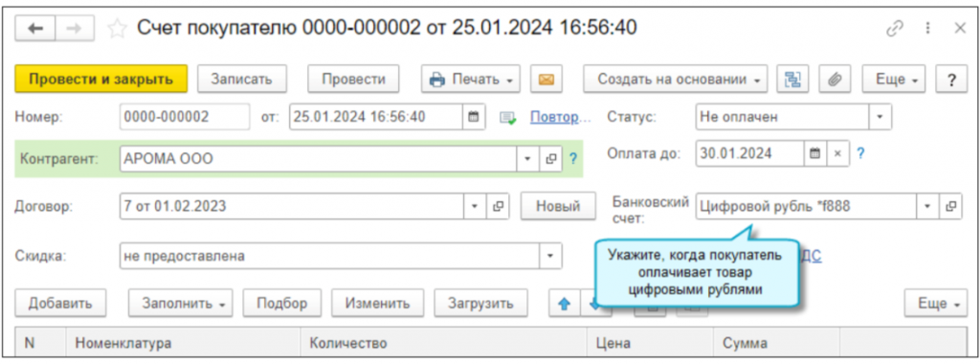Open the three-dot window menu
The width and height of the screenshot is (980, 364).
928,29
